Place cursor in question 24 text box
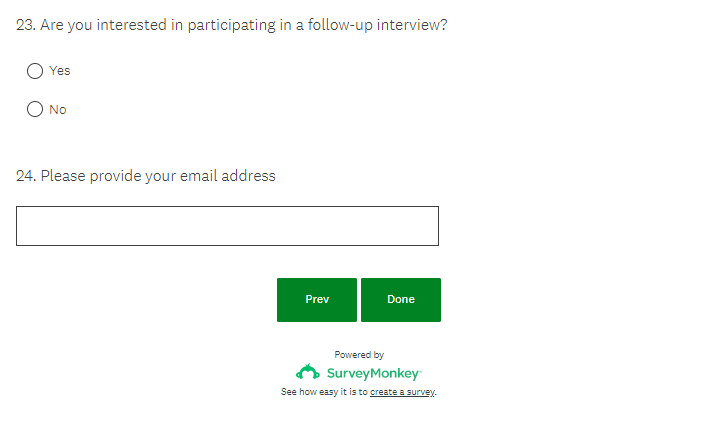This screenshot has height=430, width=727. point(227,226)
